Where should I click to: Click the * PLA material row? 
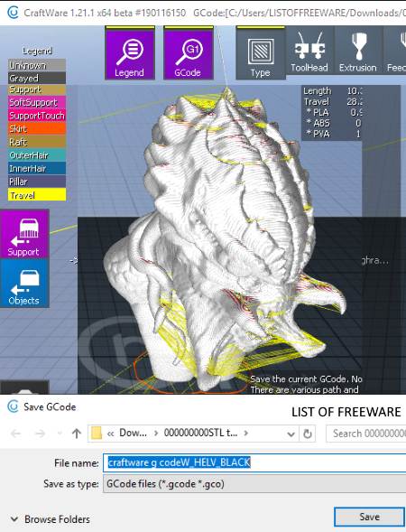tap(332, 112)
